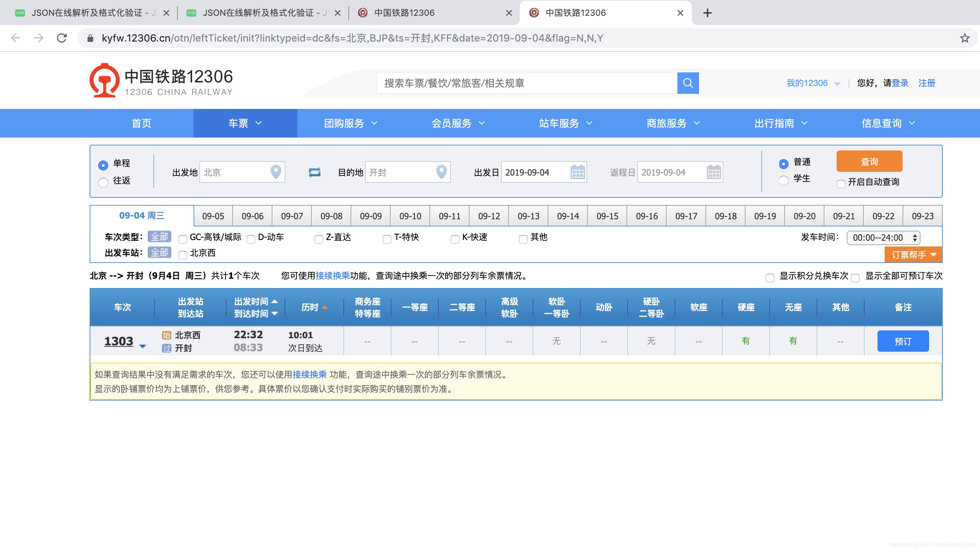Click the 查询 search button

869,161
